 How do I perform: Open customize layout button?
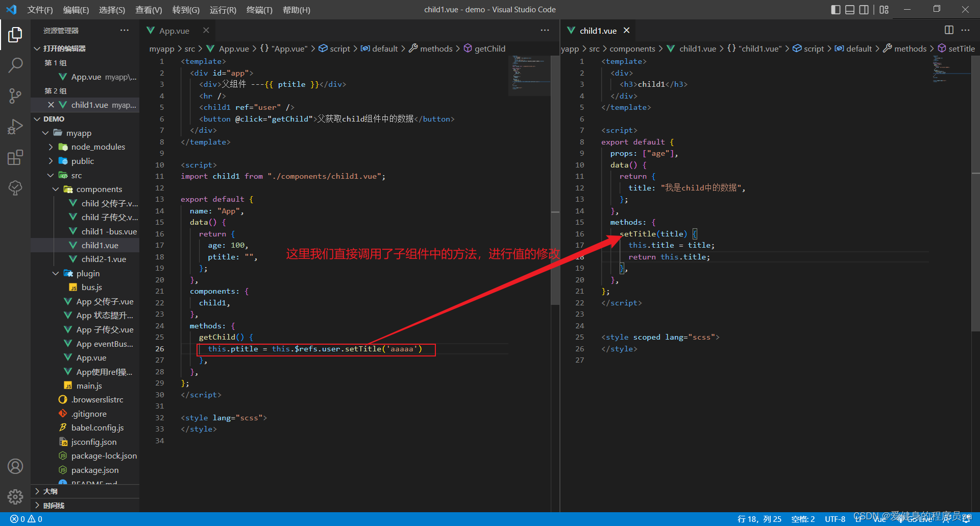(884, 10)
